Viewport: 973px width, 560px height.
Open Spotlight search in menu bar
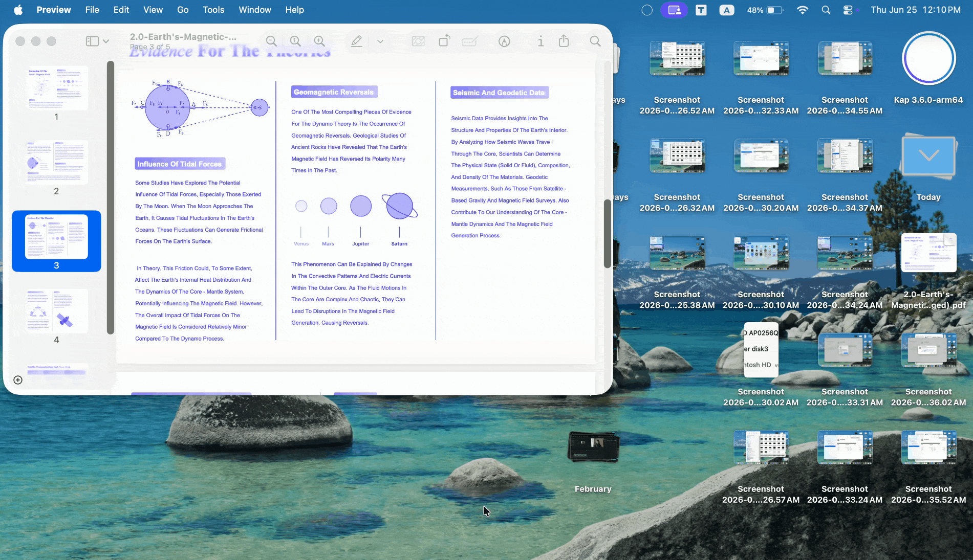tap(826, 10)
